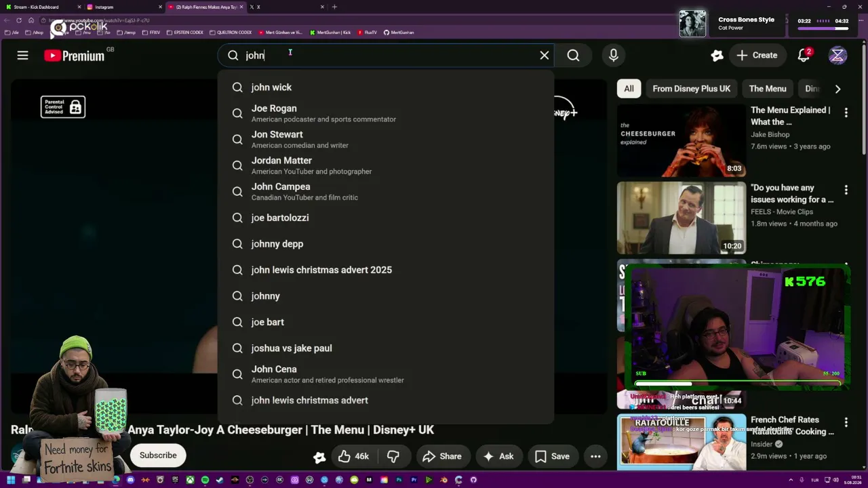Choose the Jordan Matter suggestion

(385, 165)
